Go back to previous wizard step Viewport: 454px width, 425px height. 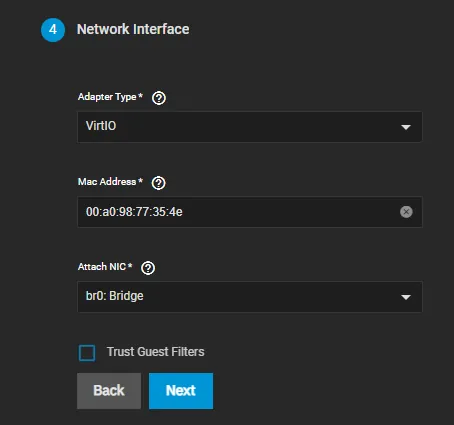[x=109, y=391]
